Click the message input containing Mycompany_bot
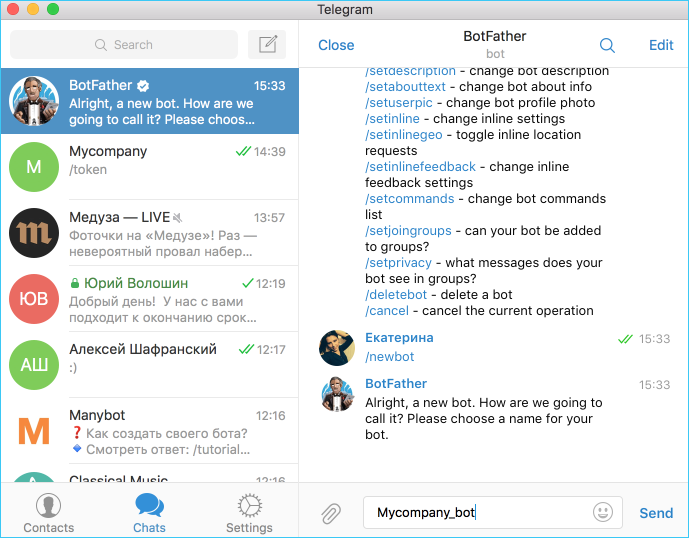Screen dimensions: 689x538 (x=493, y=513)
